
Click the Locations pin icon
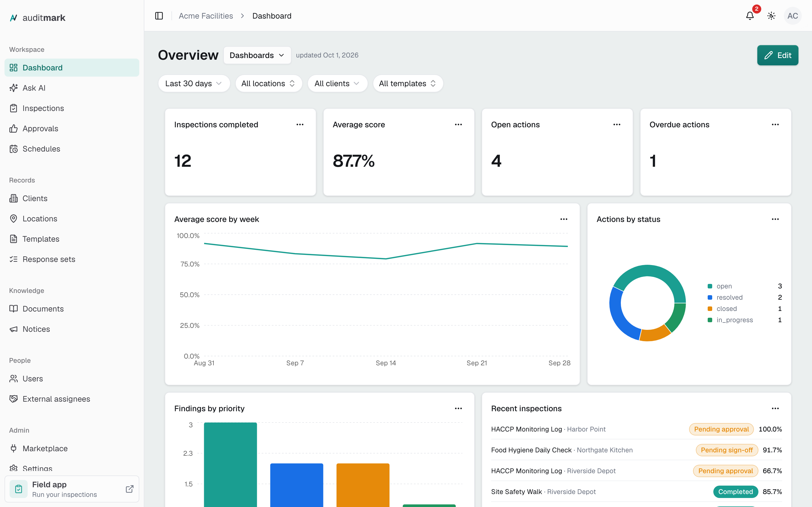click(x=14, y=219)
